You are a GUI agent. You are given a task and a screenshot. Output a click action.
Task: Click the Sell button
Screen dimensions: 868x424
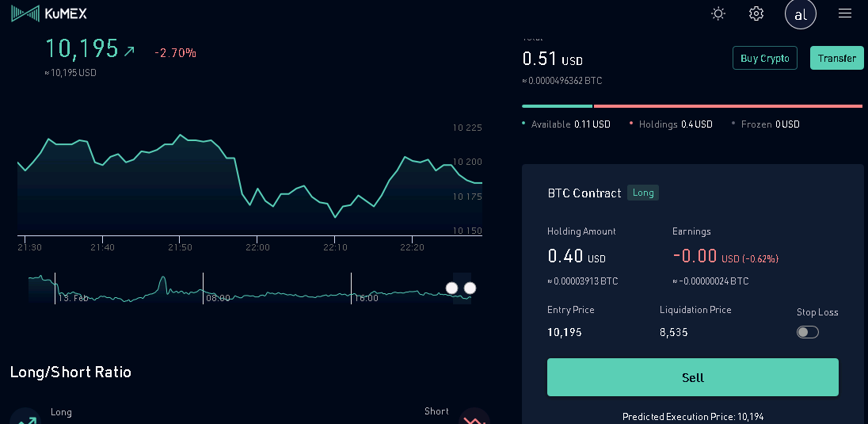tap(692, 377)
